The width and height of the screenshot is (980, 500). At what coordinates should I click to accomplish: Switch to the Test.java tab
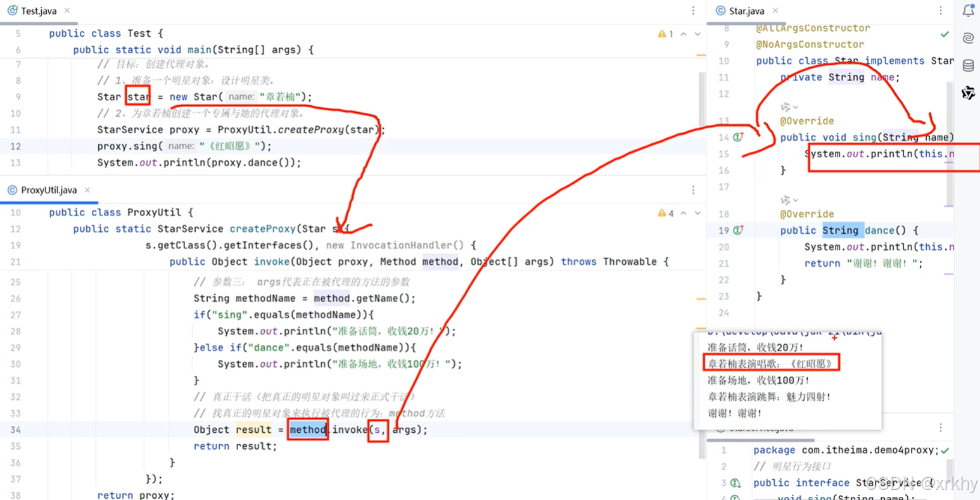pyautogui.click(x=39, y=11)
